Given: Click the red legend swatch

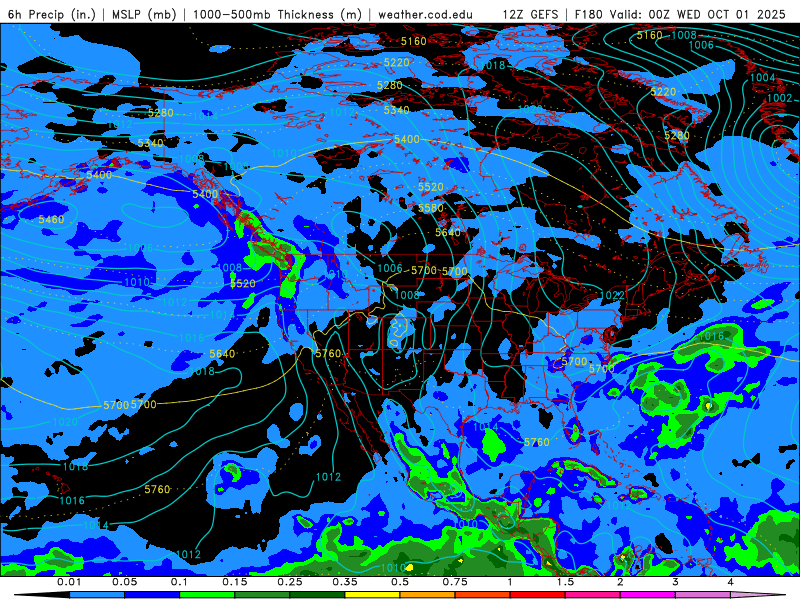Looking at the screenshot, I should click(538, 595).
